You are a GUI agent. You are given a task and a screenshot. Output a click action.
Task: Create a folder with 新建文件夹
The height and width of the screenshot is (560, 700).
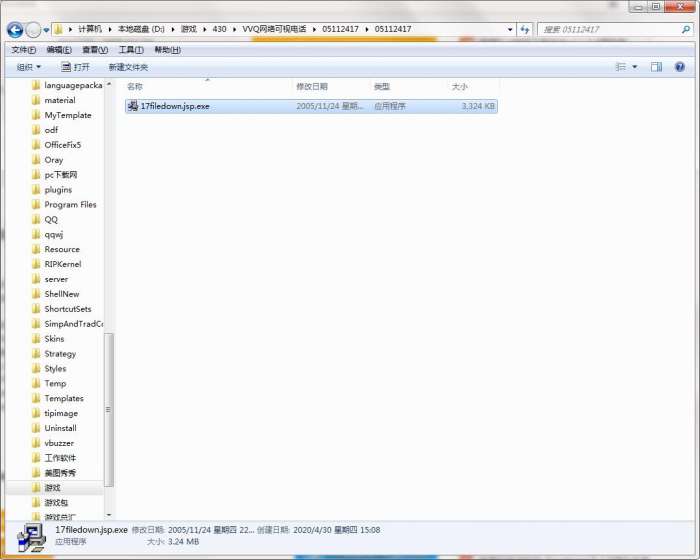tap(128, 67)
